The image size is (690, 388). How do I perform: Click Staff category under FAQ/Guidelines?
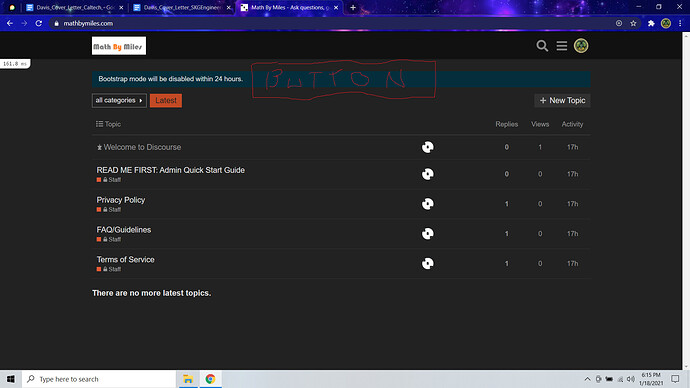tap(109, 239)
